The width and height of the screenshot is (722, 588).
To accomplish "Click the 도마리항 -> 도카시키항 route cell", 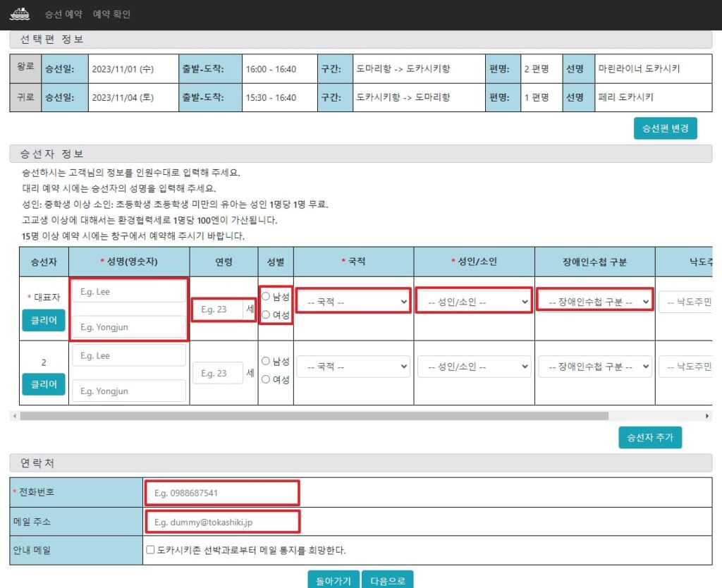I will (419, 69).
